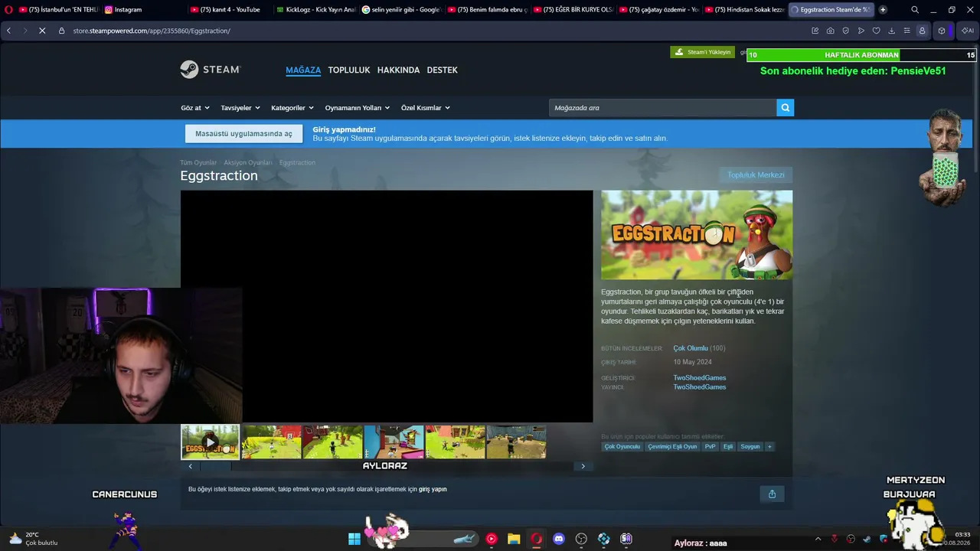Select the PvP tag
This screenshot has height=551, width=980.
[710, 447]
